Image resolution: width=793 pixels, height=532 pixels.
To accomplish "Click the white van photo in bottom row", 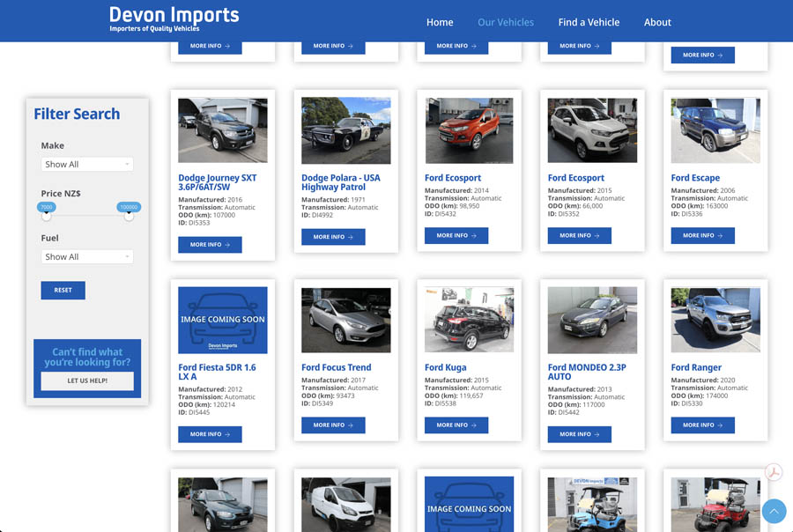I will (x=346, y=505).
